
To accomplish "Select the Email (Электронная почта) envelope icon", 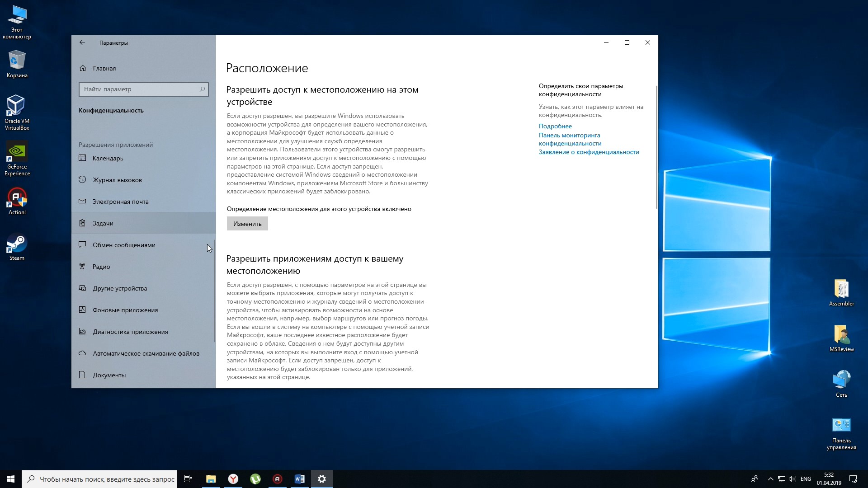I will click(82, 202).
